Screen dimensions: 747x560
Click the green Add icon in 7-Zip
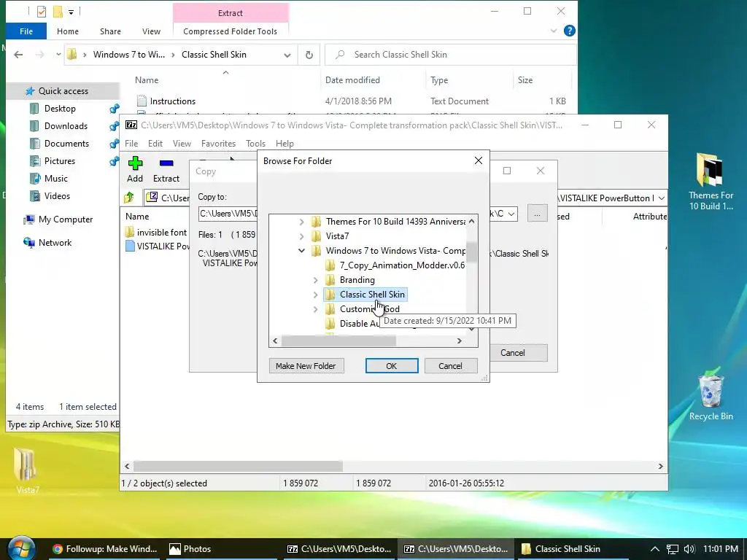coord(135,163)
